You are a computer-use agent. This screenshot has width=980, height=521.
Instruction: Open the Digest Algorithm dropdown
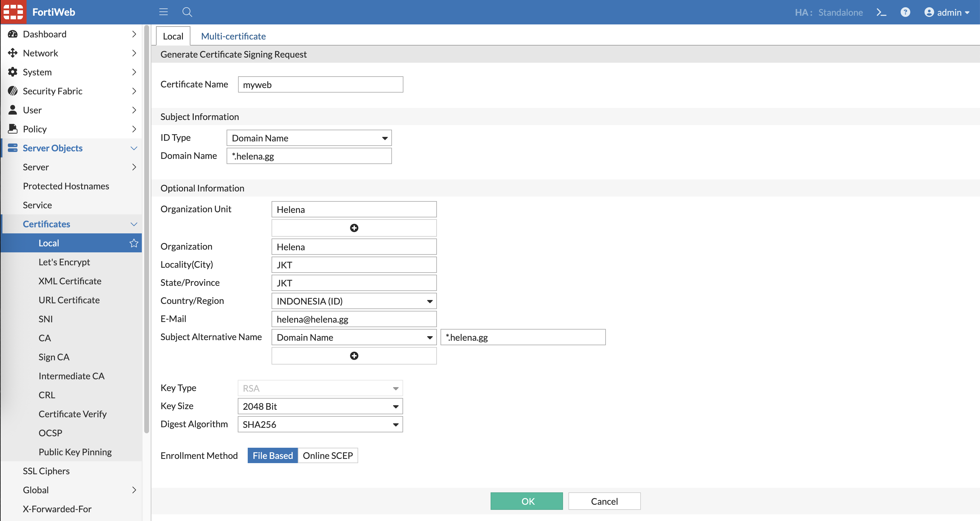tap(320, 425)
